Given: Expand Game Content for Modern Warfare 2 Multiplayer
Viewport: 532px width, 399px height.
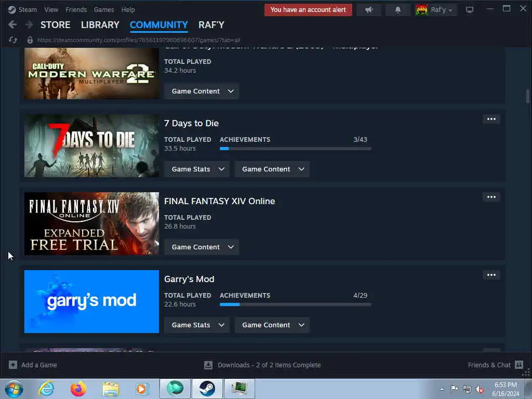Looking at the screenshot, I should 202,91.
